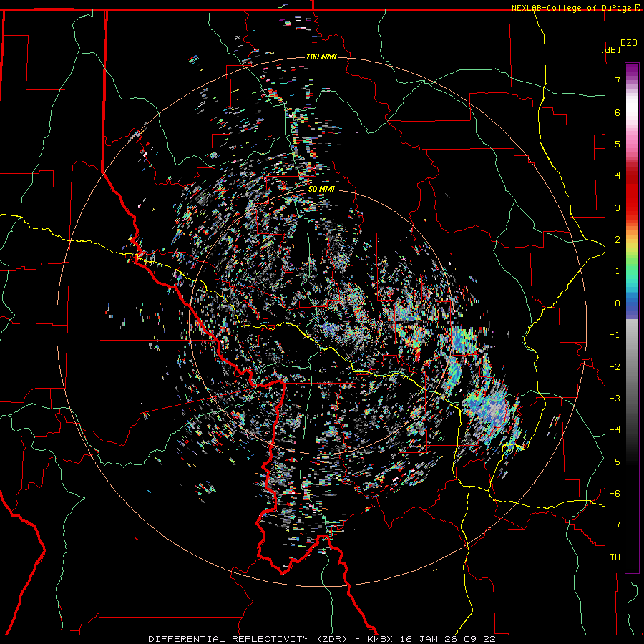The width and height of the screenshot is (644, 644).
Task: Click the -3 value on color scale
Action: pyautogui.click(x=615, y=399)
